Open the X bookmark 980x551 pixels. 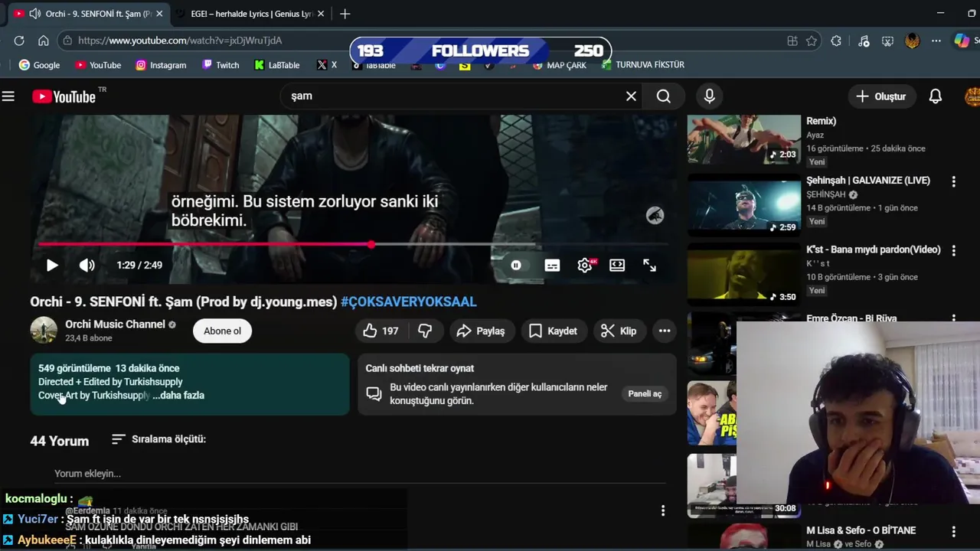(x=327, y=65)
